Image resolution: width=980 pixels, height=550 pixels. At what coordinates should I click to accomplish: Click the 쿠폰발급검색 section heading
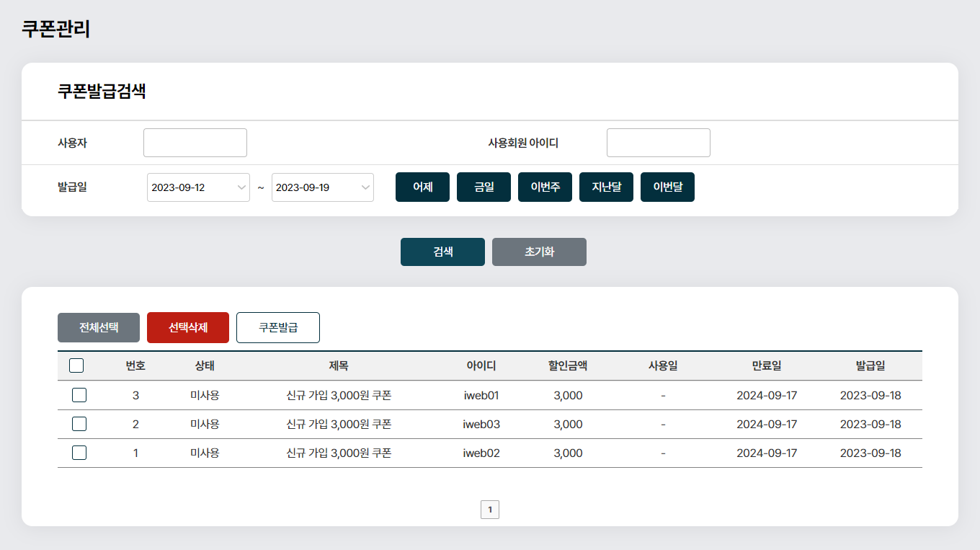[x=102, y=92]
